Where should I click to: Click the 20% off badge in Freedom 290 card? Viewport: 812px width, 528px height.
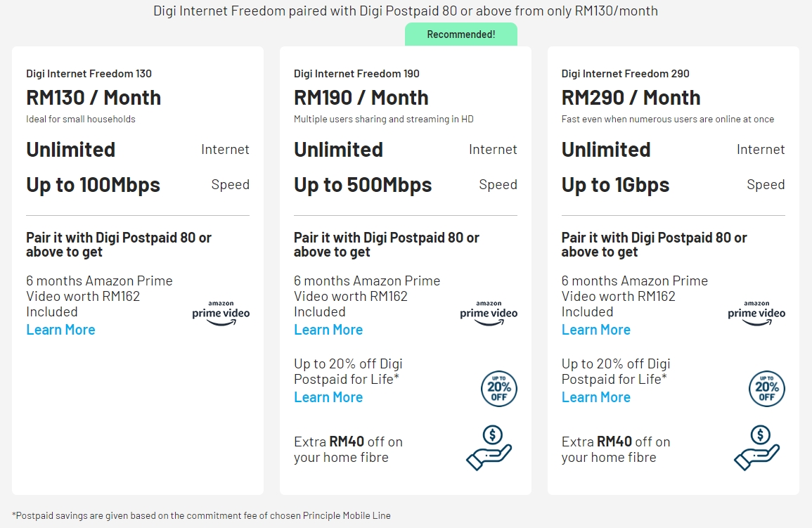click(767, 388)
